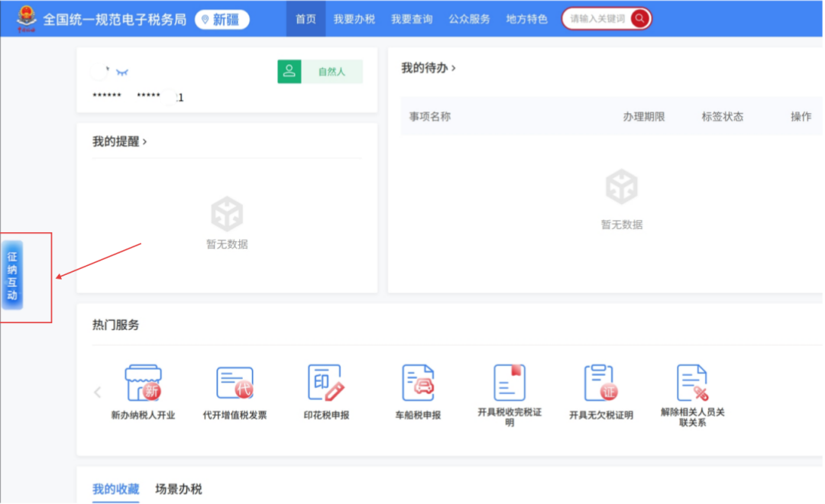Open the 开具税收完税证明 service icon
The image size is (825, 504).
coord(510,383)
